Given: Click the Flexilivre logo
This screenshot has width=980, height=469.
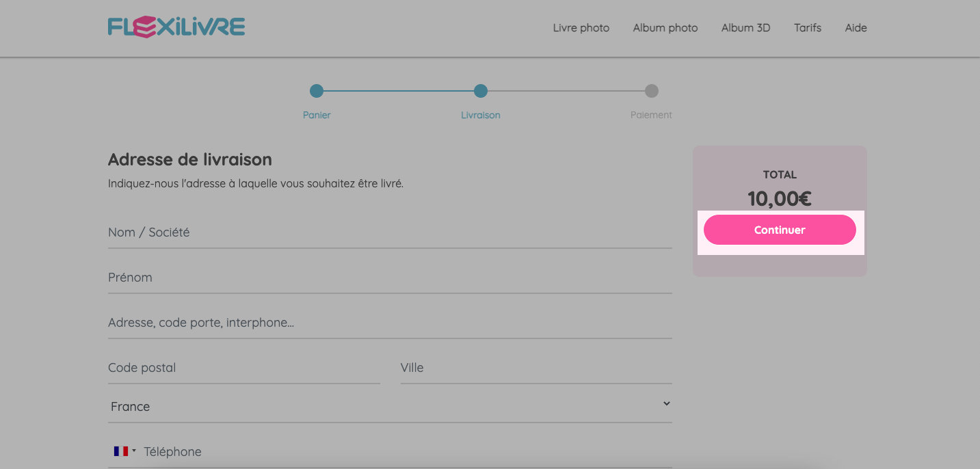Looking at the screenshot, I should point(176,27).
